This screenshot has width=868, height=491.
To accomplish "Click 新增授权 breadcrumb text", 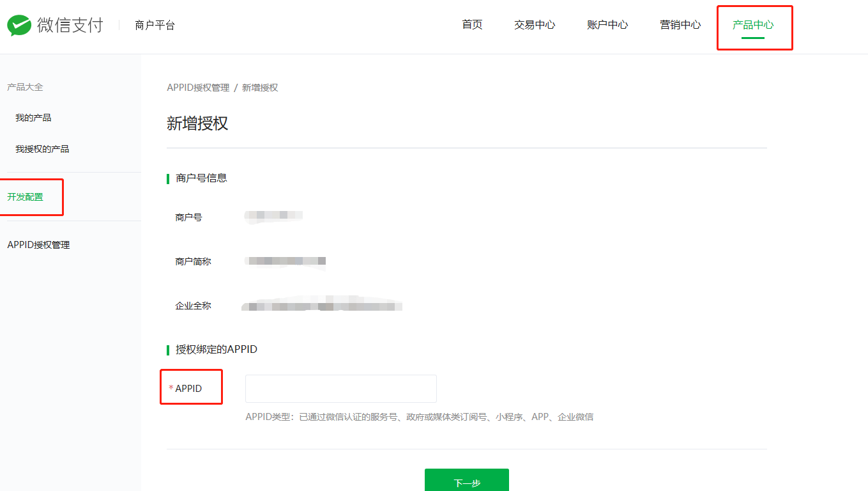I will (260, 88).
